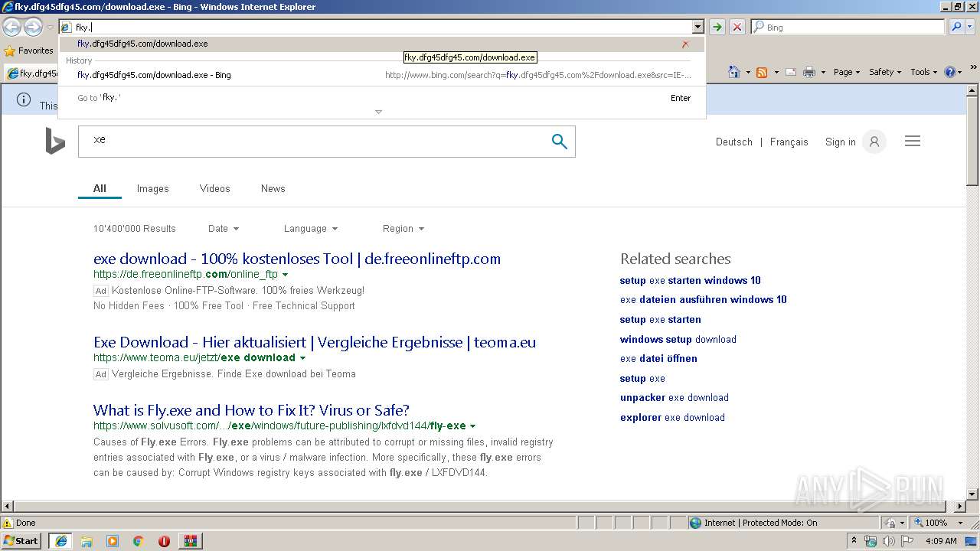This screenshot has width=980, height=551.
Task: Open the teoma.eu Exe Download ad link
Action: pos(315,342)
